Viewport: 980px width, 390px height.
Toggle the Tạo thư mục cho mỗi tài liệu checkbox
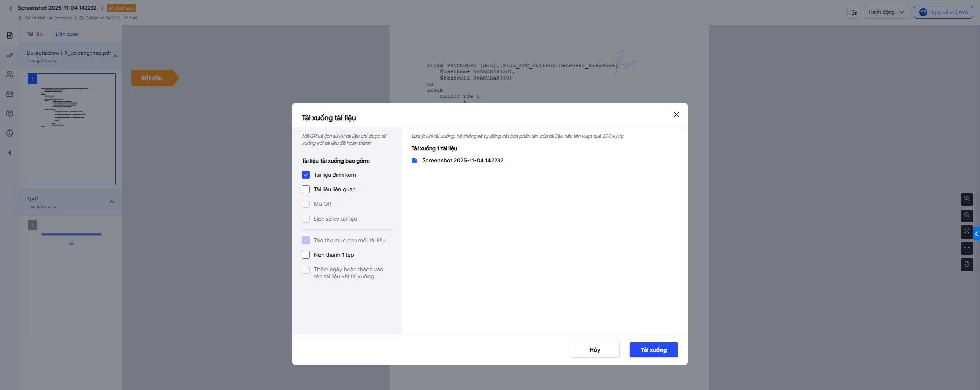click(x=306, y=240)
